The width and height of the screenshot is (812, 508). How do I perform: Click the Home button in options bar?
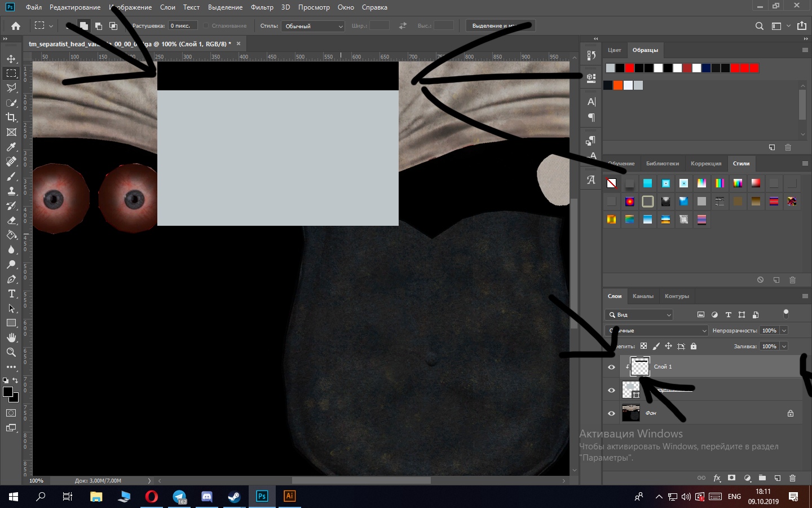click(16, 25)
